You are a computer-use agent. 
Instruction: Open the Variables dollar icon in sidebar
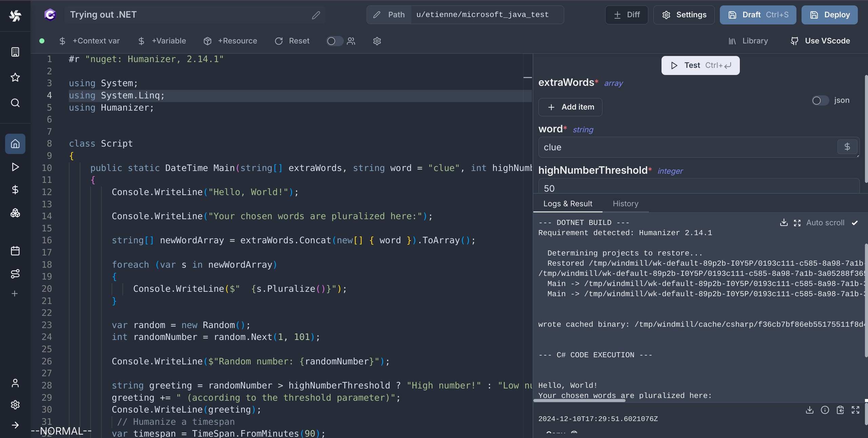[15, 190]
